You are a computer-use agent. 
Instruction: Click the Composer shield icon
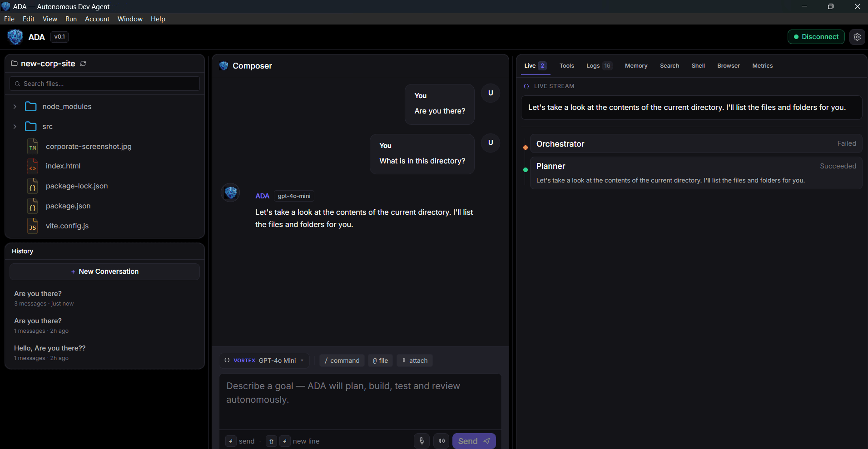tap(223, 66)
